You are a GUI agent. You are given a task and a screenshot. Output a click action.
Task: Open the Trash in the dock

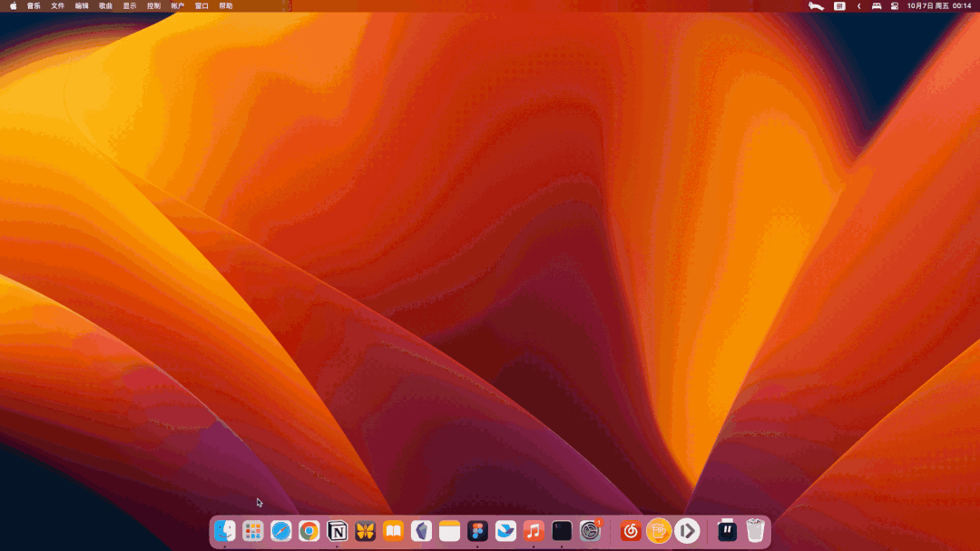coord(755,531)
